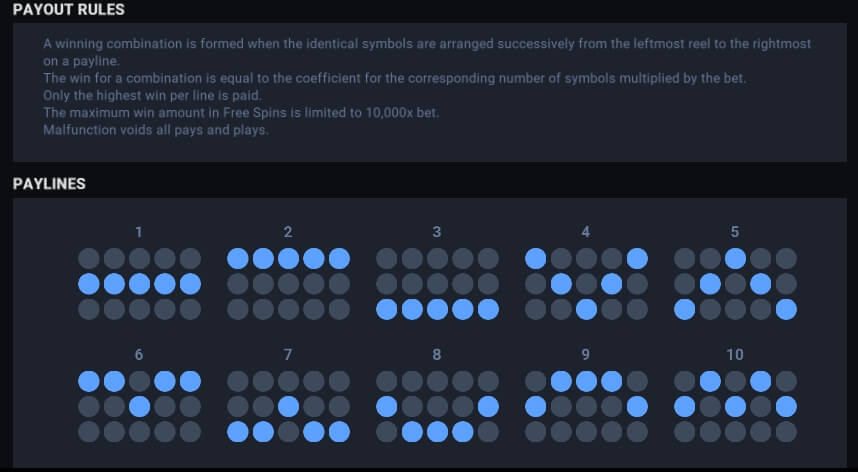Click payline 2 diagram
The image size is (858, 472).
click(288, 284)
